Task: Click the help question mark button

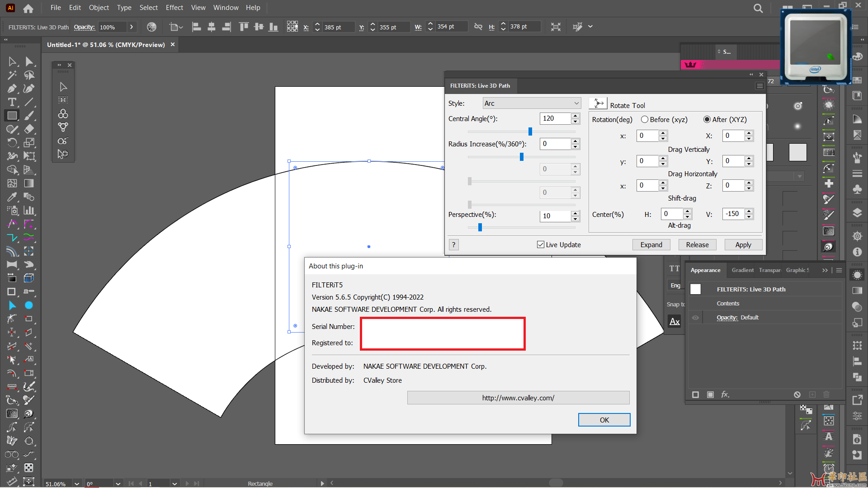Action: tap(453, 244)
